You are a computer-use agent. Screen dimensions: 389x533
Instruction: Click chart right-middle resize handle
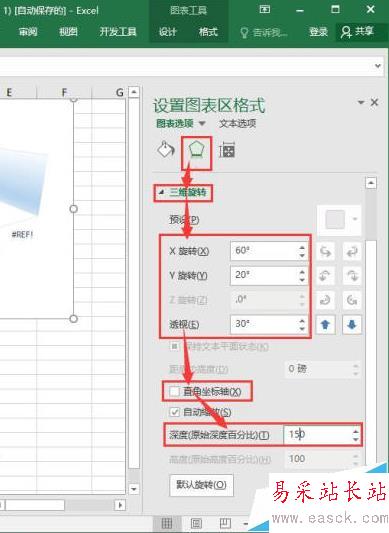click(73, 209)
